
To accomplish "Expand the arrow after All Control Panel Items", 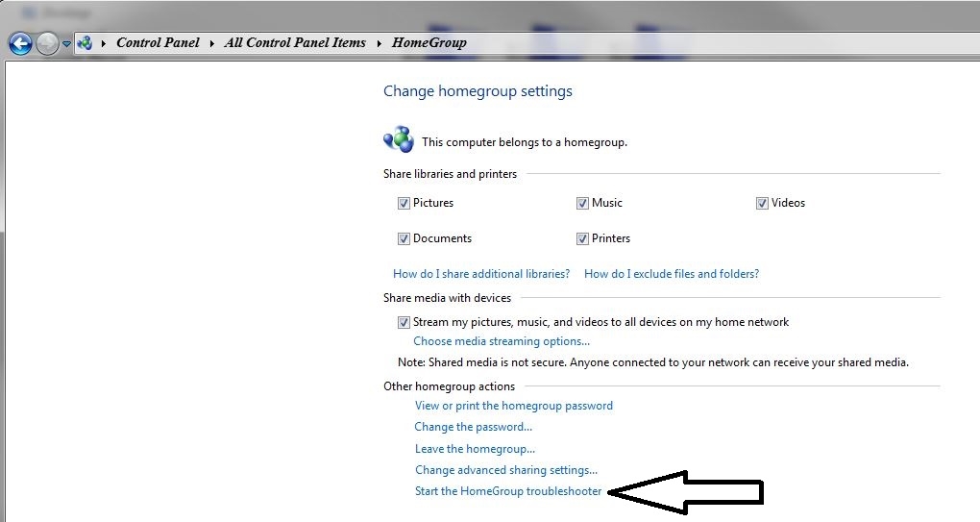I will click(x=379, y=43).
